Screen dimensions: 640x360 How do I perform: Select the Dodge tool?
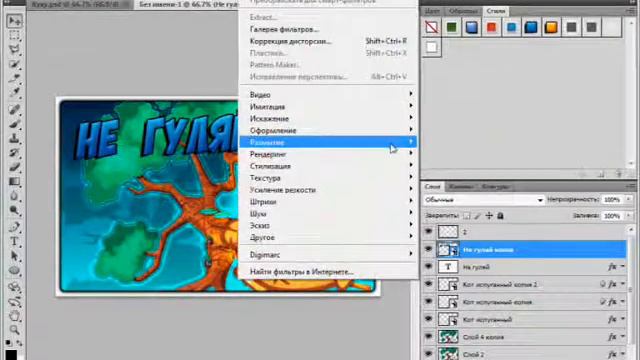14,210
